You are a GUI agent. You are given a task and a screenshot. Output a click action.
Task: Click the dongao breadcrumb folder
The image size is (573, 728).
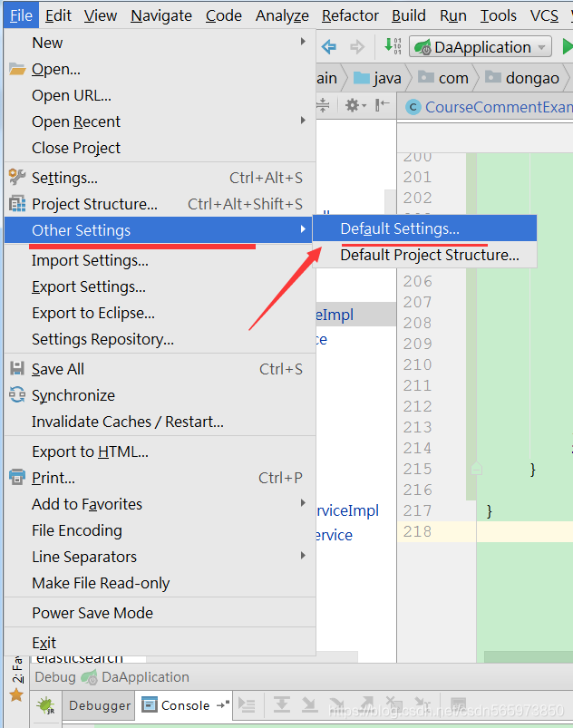tap(522, 78)
